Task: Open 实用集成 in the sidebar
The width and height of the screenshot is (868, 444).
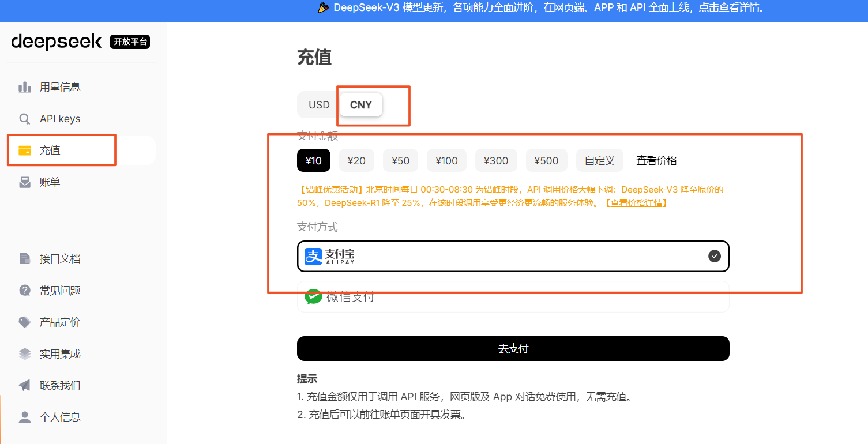Action: coord(81,353)
